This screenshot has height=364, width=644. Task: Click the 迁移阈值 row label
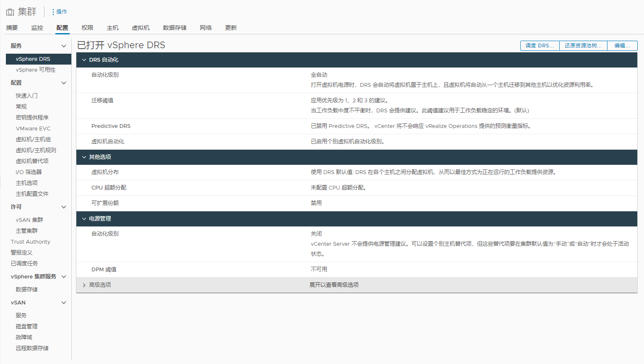click(102, 101)
